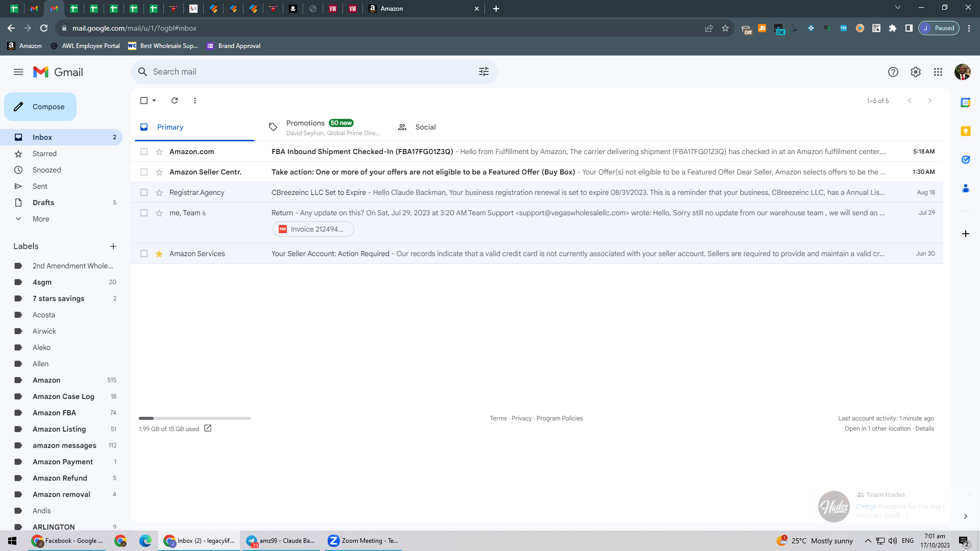Screen dimensions: 980x551
Task: Open Chrome three-dot menu
Action: [969, 28]
